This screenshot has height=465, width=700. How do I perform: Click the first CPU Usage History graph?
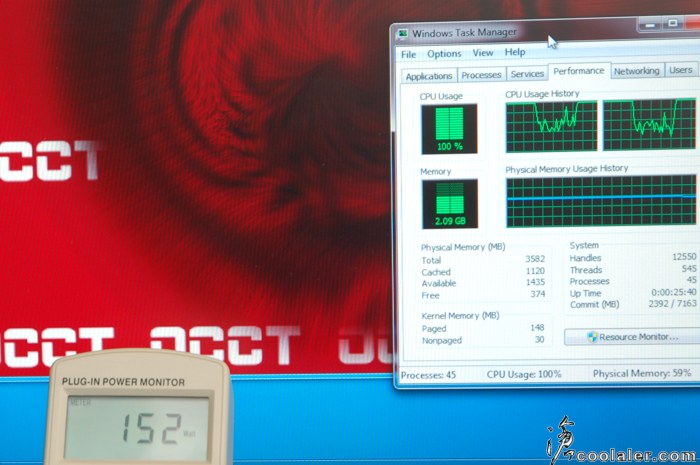[551, 126]
